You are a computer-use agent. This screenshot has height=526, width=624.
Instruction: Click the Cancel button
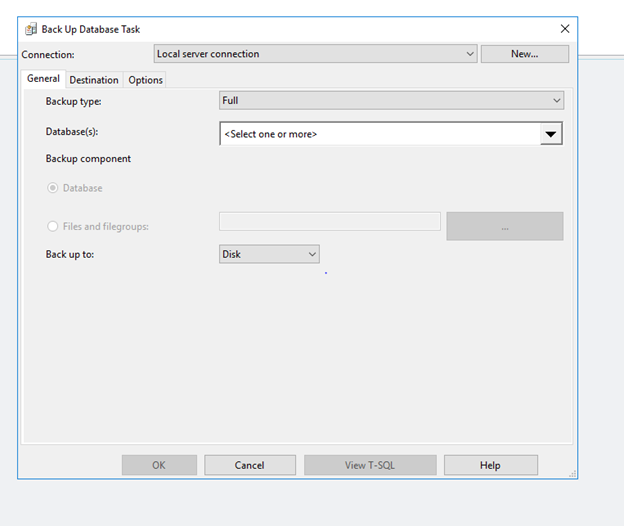pos(250,465)
